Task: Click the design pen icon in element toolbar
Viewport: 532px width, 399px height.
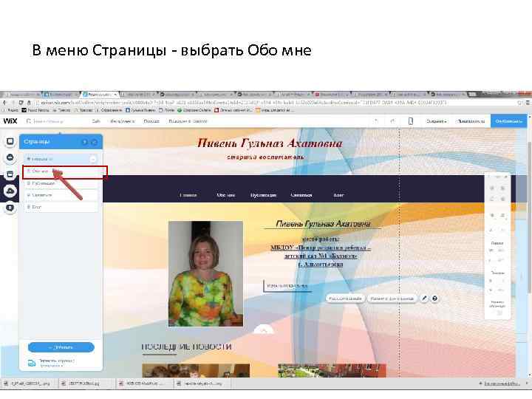Action: tap(424, 299)
